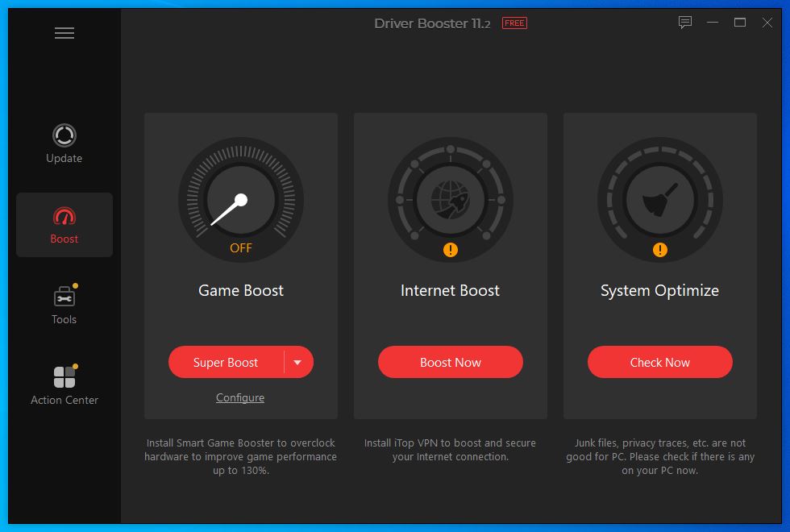Close the Driver Booster window
The image size is (790, 532).
click(x=767, y=23)
